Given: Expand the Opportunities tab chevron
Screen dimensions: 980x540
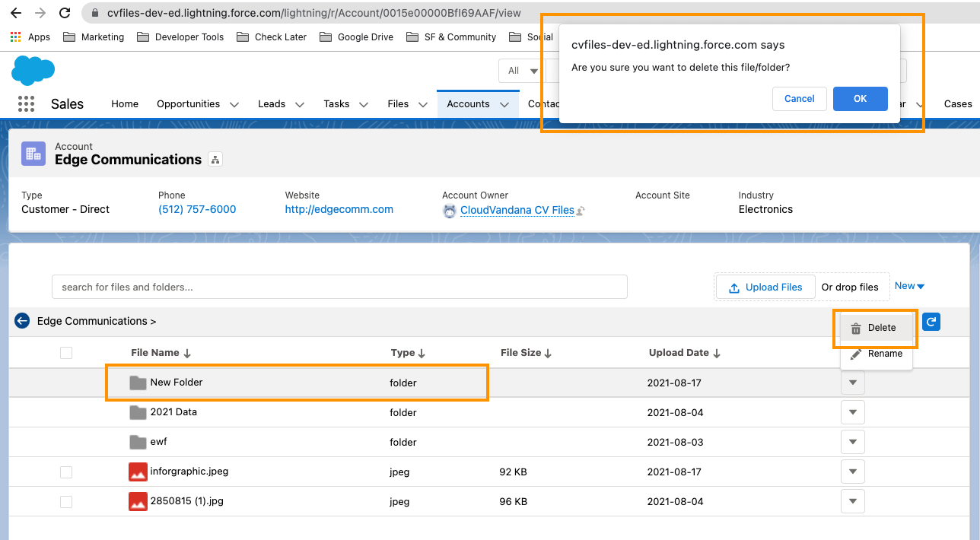Looking at the screenshot, I should pos(234,104).
